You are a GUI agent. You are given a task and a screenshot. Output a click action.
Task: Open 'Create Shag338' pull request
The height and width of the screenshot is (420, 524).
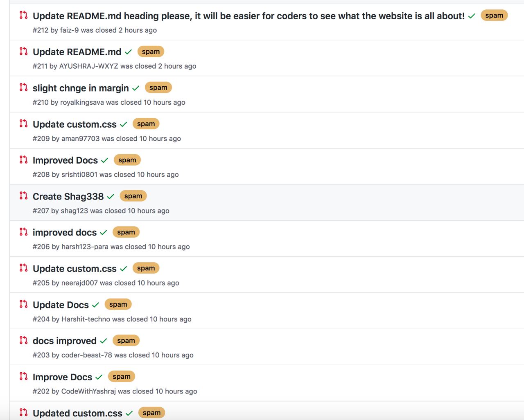pos(68,196)
